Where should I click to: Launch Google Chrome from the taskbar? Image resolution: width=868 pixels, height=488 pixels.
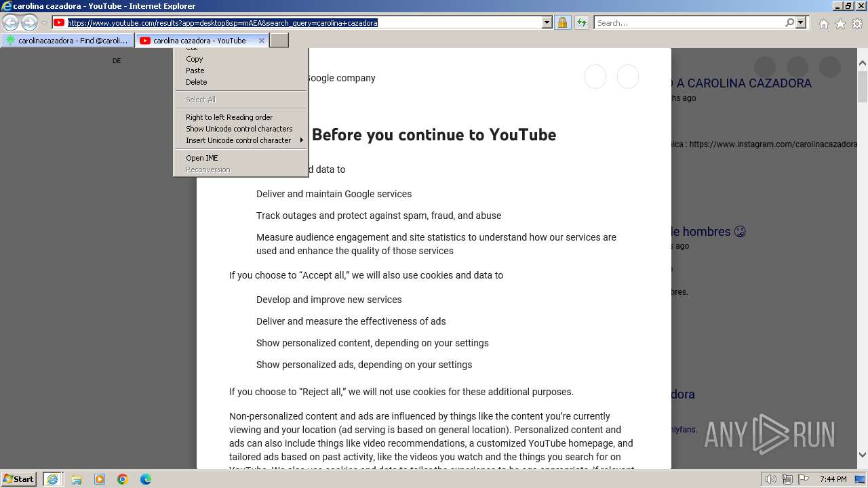pos(123,479)
